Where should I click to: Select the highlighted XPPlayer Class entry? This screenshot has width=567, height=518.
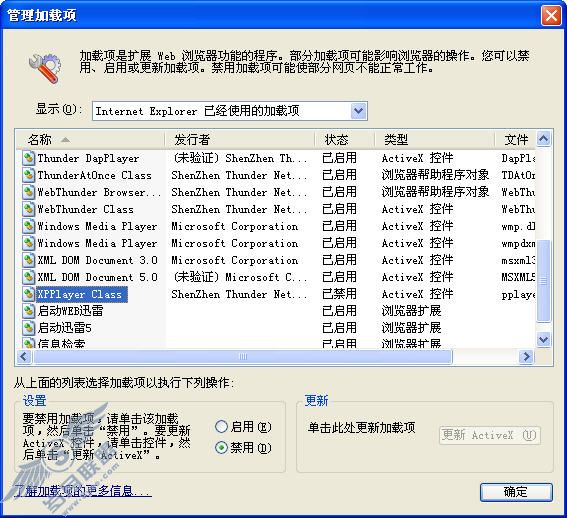point(81,294)
